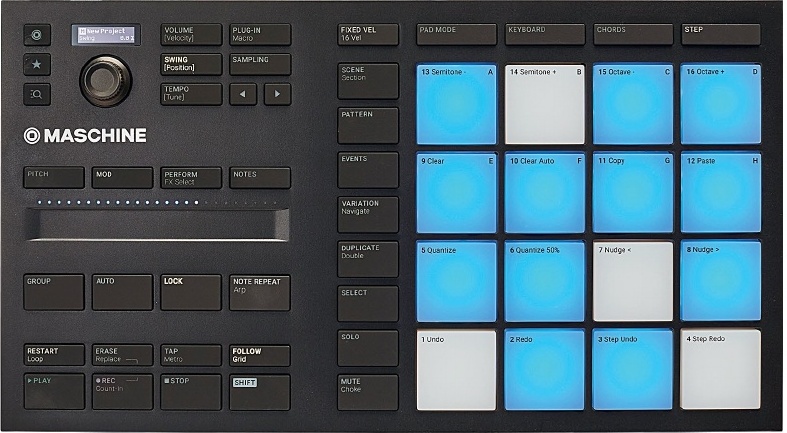Click the New Project display screen
787x433 pixels.
tap(106, 35)
